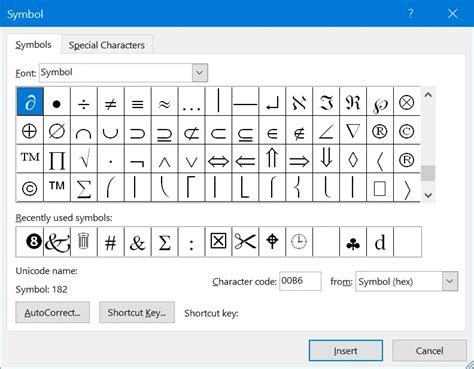Click the Shortcut Key button
This screenshot has width=474, height=369.
click(x=137, y=312)
